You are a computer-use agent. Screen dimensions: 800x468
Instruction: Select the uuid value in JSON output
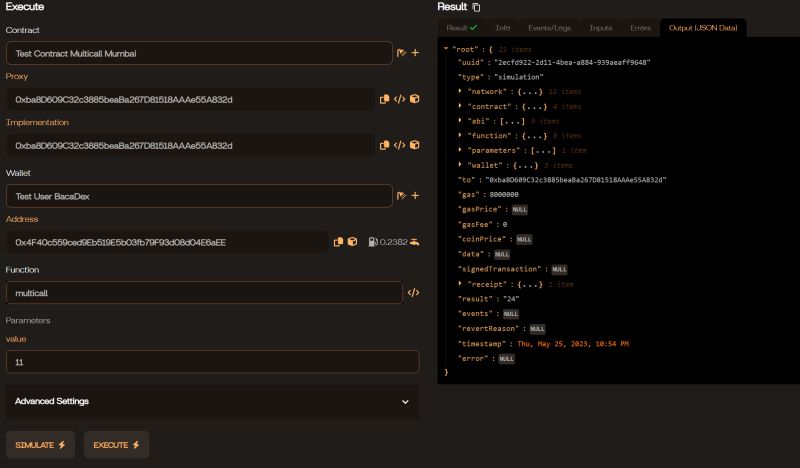tap(572, 62)
